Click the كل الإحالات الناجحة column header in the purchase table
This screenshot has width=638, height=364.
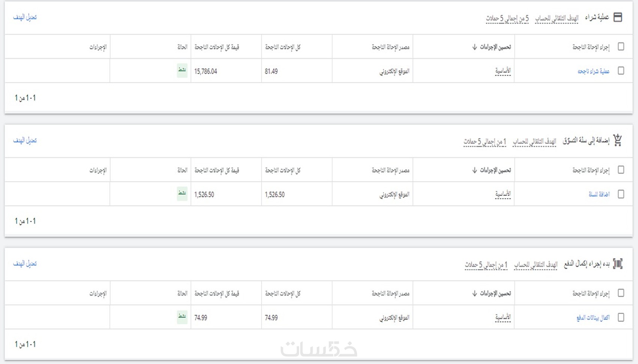pyautogui.click(x=283, y=47)
